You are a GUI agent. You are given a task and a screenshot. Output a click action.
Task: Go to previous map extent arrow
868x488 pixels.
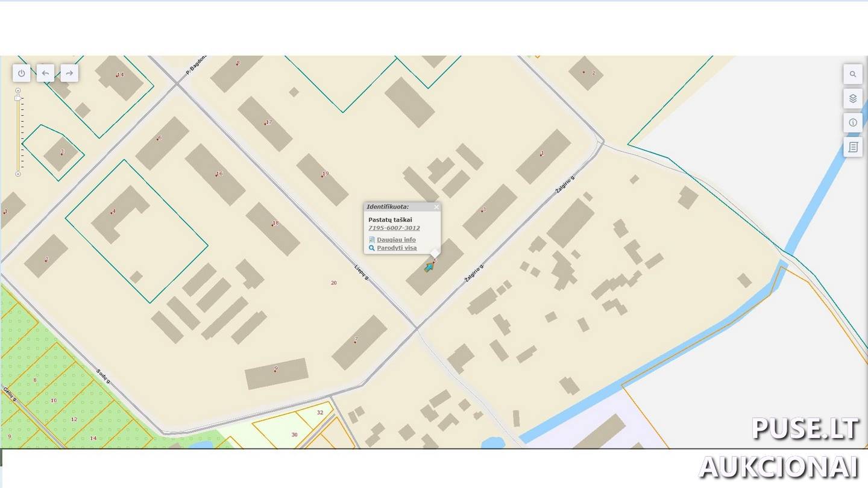(45, 73)
